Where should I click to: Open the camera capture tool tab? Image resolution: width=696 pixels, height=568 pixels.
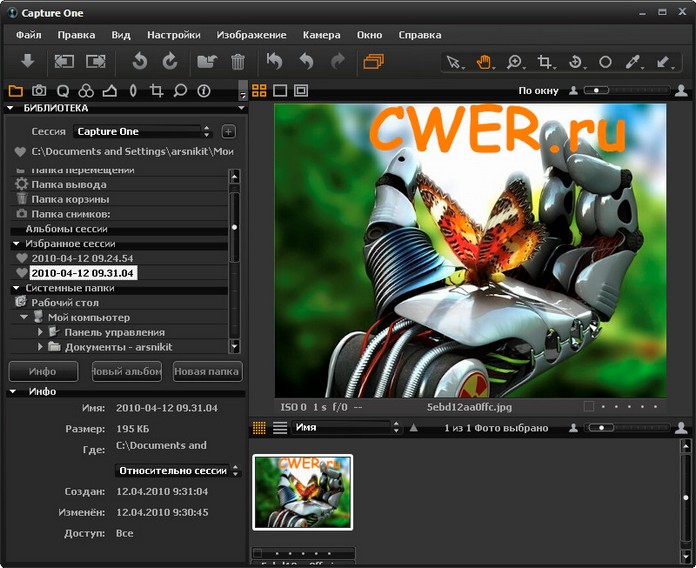(x=39, y=91)
